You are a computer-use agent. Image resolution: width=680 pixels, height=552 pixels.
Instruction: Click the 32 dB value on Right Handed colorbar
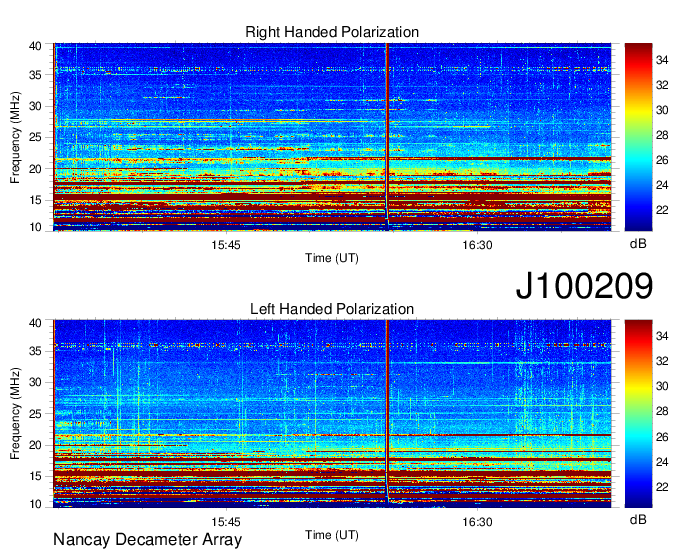pos(662,85)
